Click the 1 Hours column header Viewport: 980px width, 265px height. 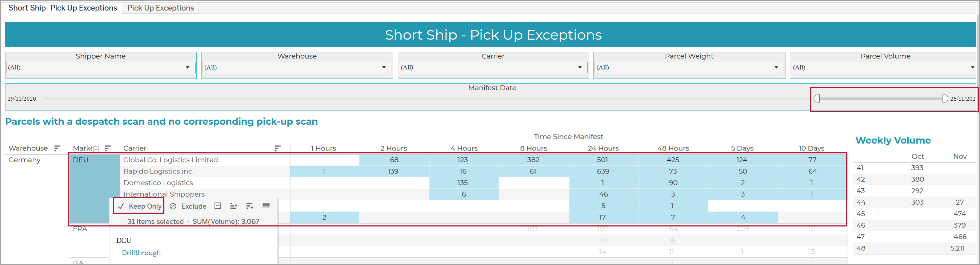point(323,148)
